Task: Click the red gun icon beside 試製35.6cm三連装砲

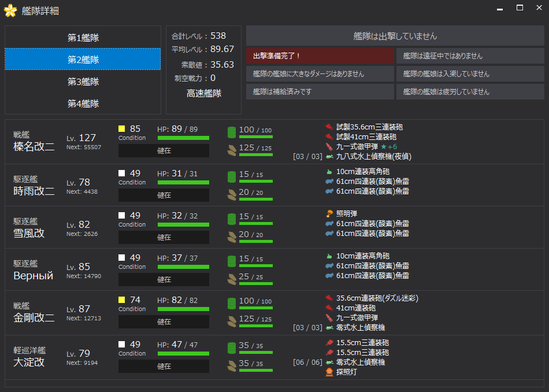Action: pos(329,127)
